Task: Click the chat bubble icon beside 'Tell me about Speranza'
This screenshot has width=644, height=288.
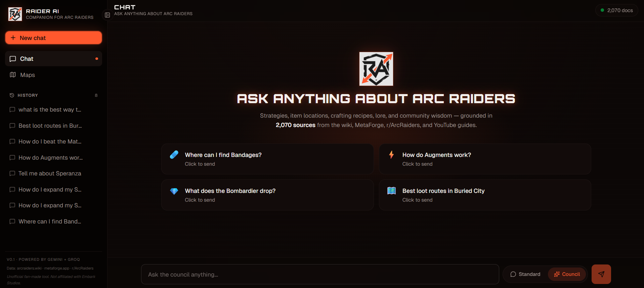Action: 12,173
